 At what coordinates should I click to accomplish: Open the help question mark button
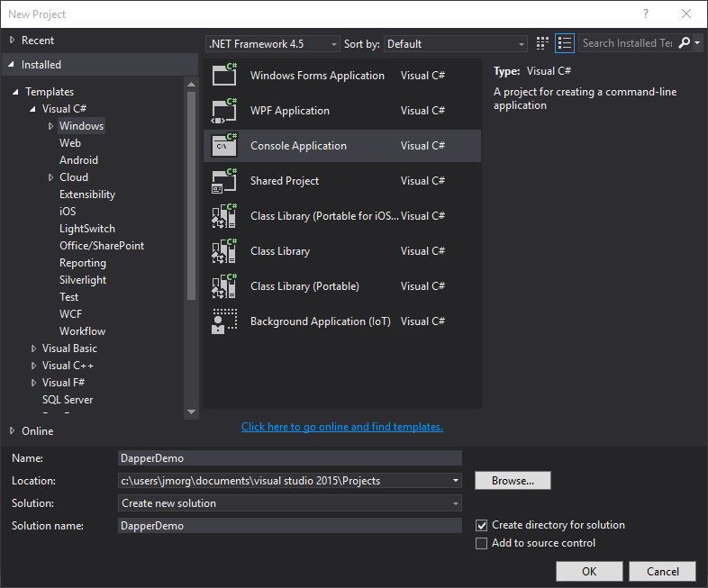pyautogui.click(x=646, y=14)
